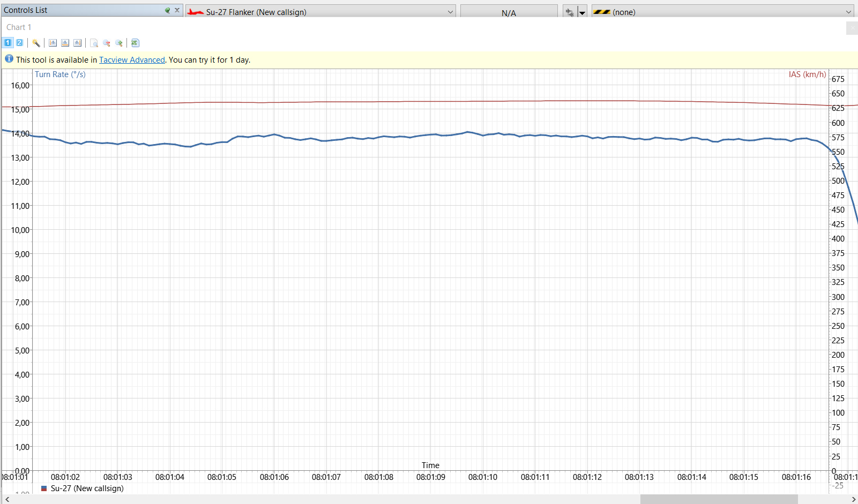Switch to chart layout number 2
The image size is (858, 504).
[x=19, y=43]
